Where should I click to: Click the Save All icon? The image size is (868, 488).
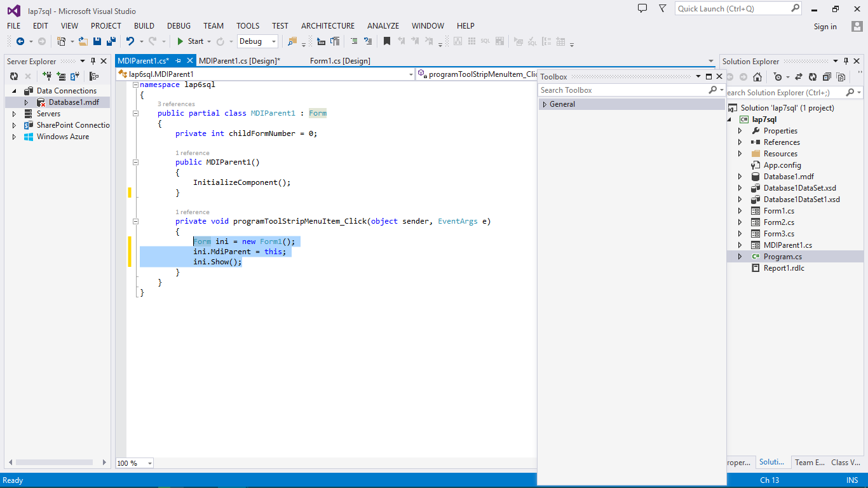pos(109,41)
